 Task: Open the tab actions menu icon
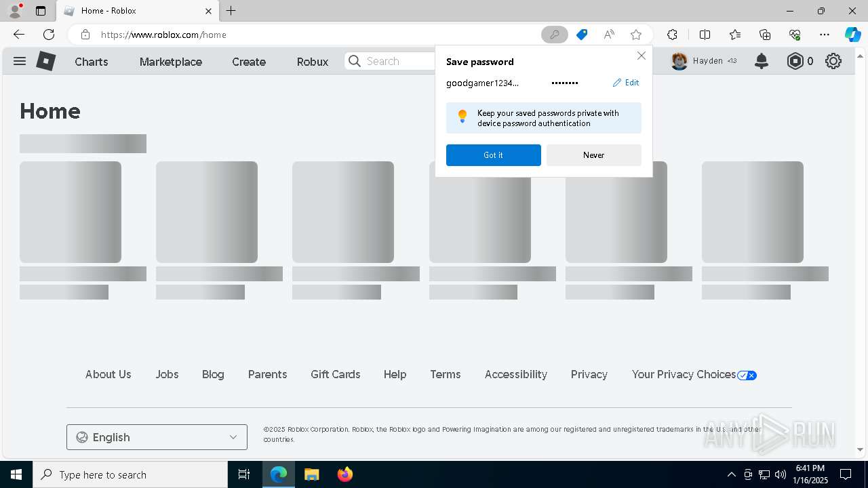(x=41, y=11)
